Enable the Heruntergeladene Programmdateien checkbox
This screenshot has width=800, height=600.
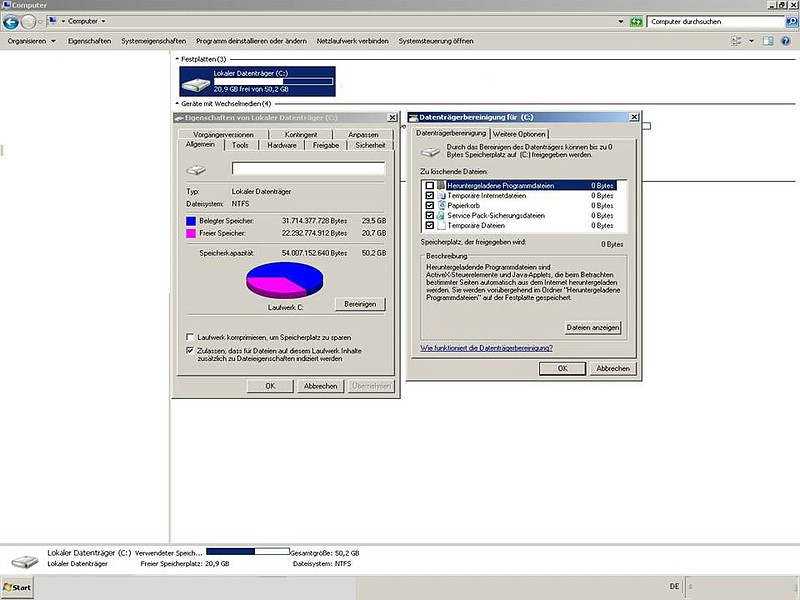pos(429,185)
